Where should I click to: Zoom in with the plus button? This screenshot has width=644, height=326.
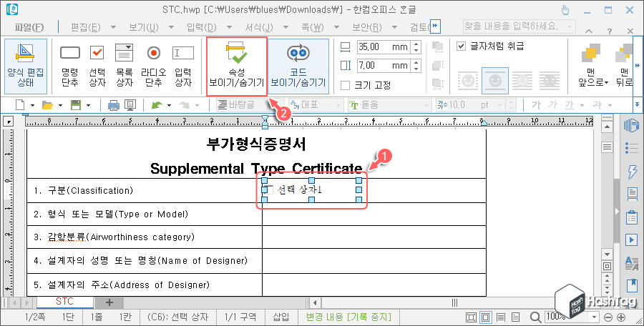(621, 317)
